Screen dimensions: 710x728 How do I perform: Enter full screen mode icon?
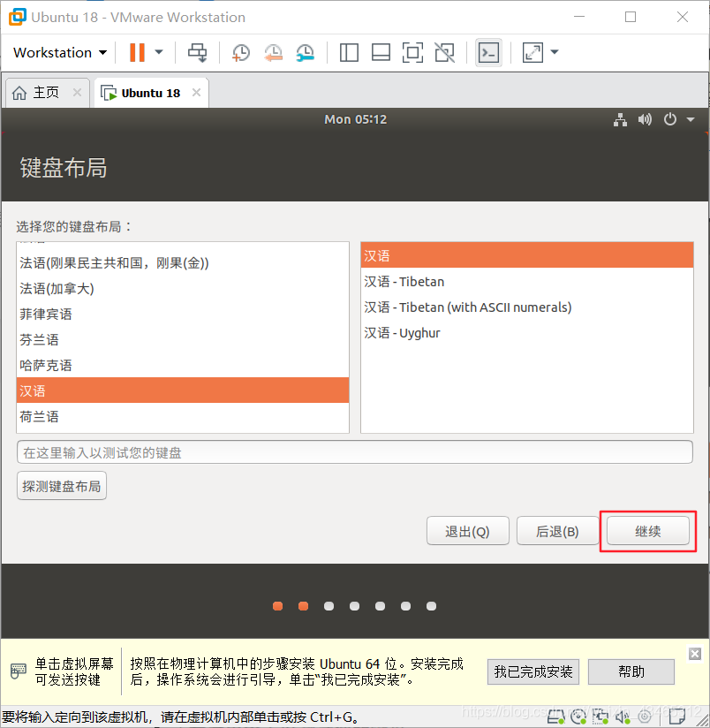(412, 52)
